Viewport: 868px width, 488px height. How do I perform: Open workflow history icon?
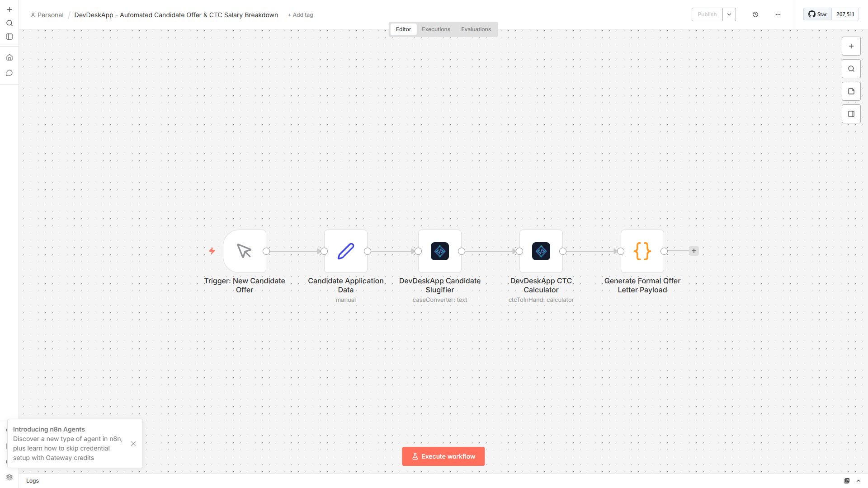click(x=755, y=14)
